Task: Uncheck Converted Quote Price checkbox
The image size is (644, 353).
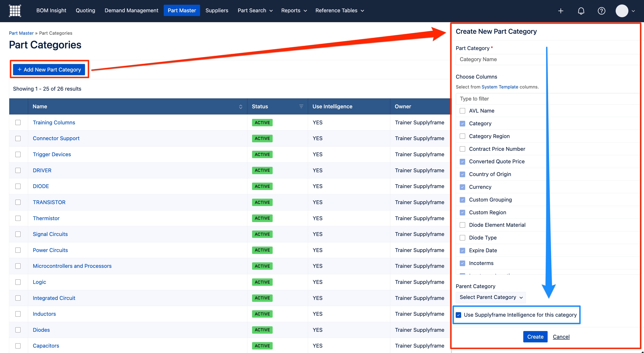Action: click(462, 162)
